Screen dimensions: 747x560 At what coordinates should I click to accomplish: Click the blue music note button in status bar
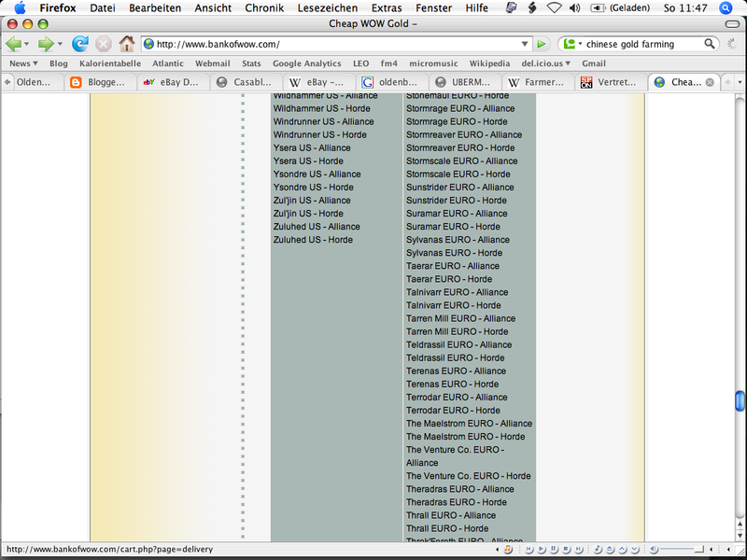click(598, 550)
